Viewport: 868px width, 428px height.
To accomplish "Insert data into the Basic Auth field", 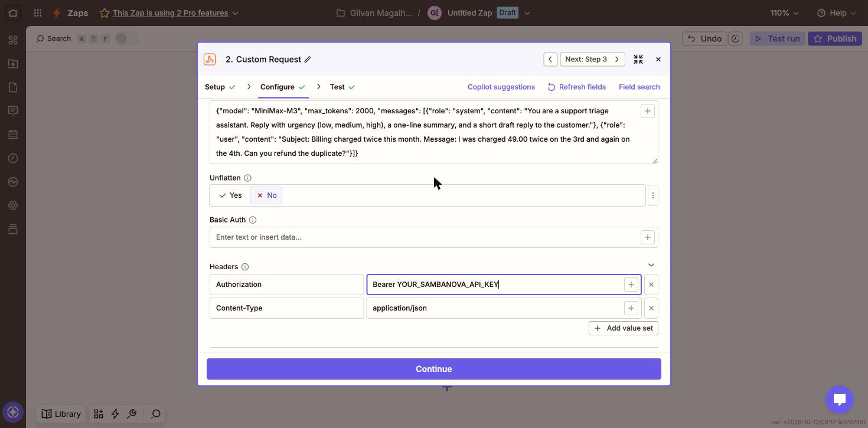I will [648, 237].
